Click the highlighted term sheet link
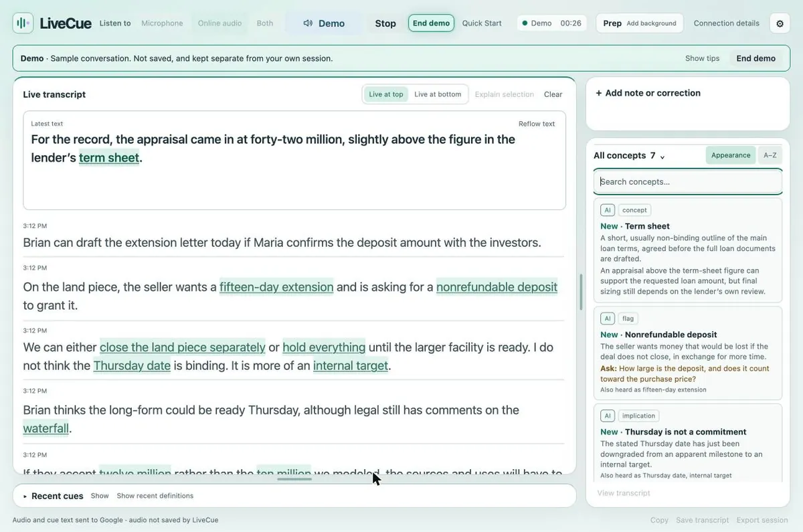Viewport: 803px width, 532px height. 109,158
